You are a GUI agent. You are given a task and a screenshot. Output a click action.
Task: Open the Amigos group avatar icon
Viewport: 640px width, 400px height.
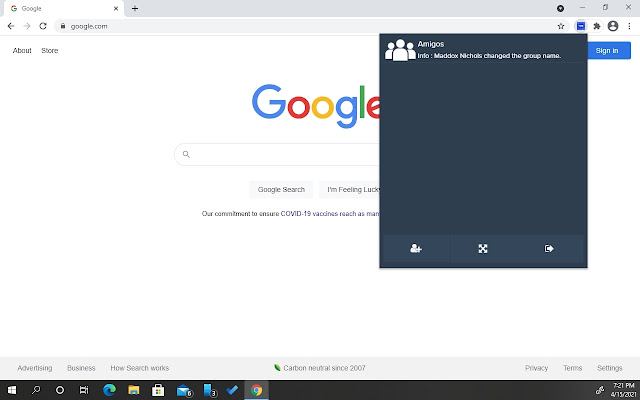click(x=400, y=50)
